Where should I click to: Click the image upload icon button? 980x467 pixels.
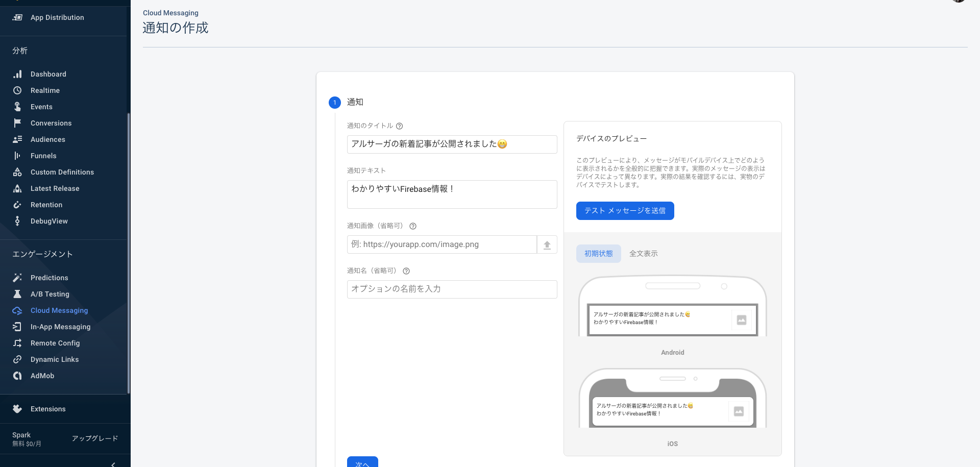(547, 244)
